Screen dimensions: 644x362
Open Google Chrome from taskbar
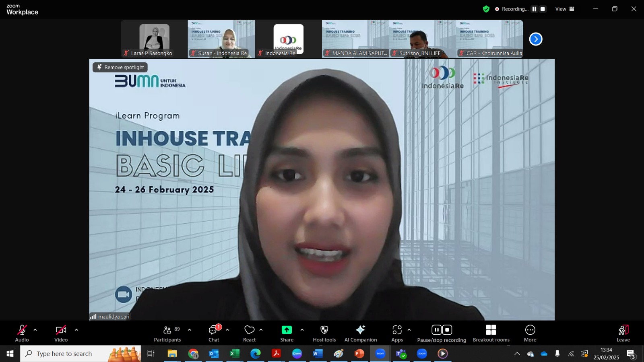(194, 354)
